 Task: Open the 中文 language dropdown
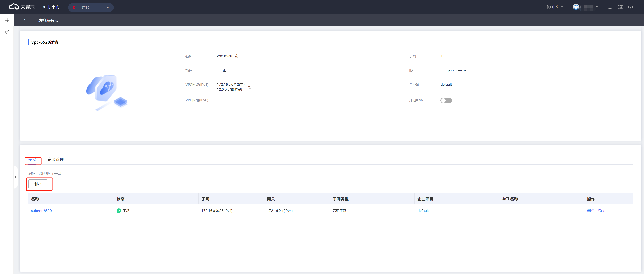click(555, 7)
